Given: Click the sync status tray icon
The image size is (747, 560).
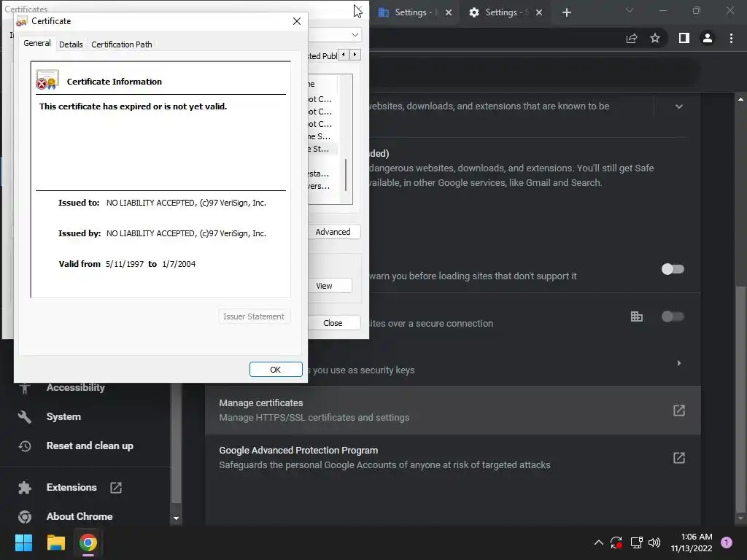Looking at the screenshot, I should [x=616, y=542].
